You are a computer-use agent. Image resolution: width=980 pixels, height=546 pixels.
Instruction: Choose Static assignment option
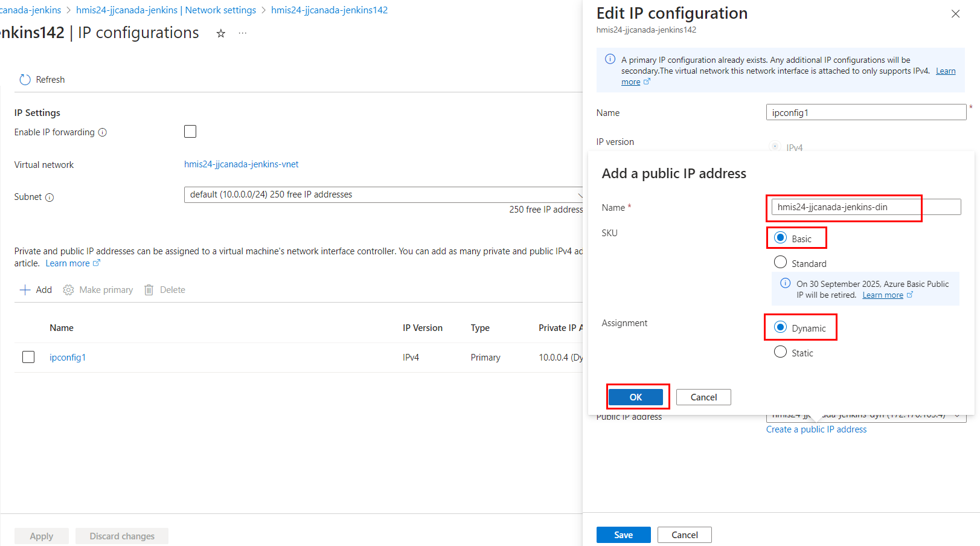pyautogui.click(x=780, y=352)
